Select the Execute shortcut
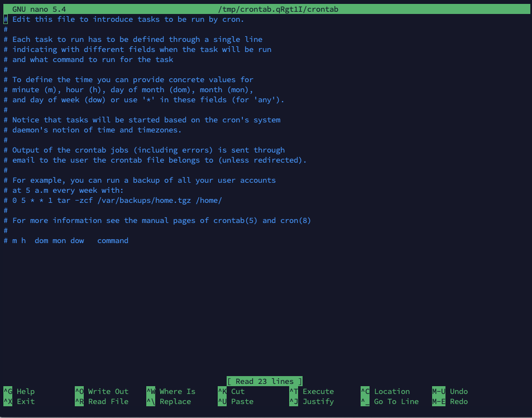Image resolution: width=532 pixels, height=418 pixels. click(x=318, y=392)
